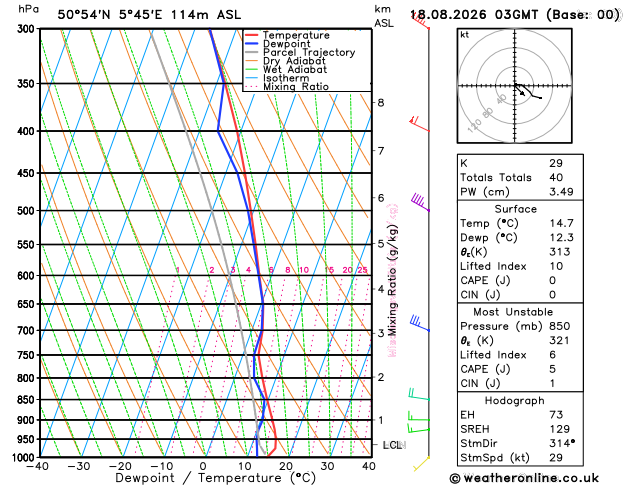
Task: Click the pink mixing ratio label '25'
Action: 363,270
